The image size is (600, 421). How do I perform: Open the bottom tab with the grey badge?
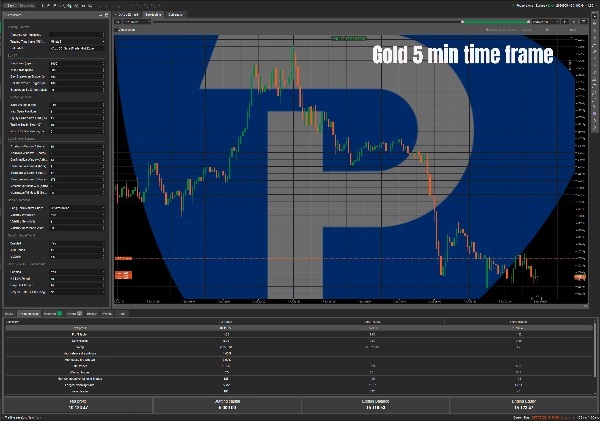click(x=74, y=313)
